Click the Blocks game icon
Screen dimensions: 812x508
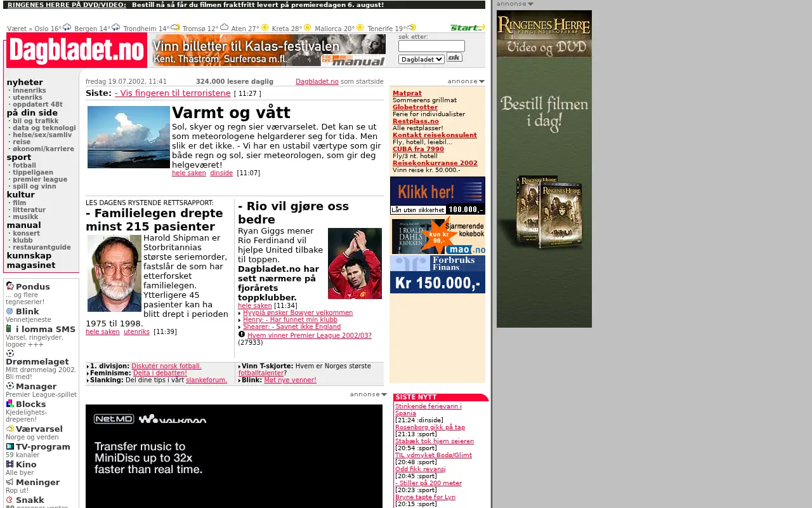point(10,403)
